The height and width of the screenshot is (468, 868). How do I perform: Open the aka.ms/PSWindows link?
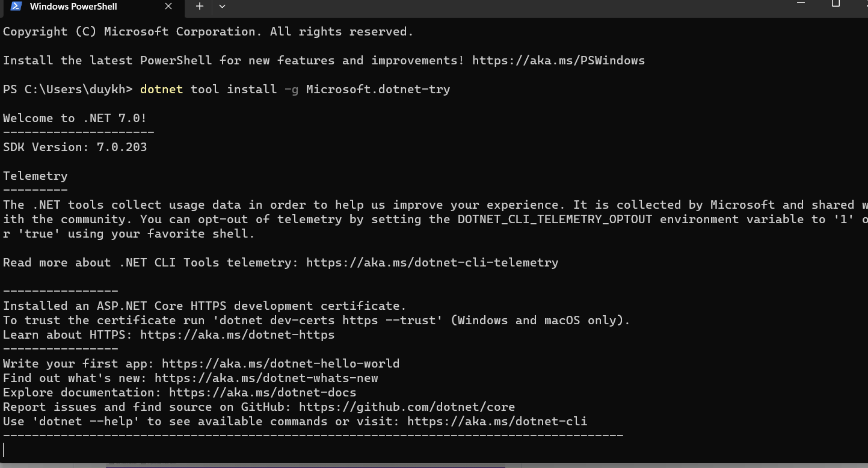tap(558, 60)
